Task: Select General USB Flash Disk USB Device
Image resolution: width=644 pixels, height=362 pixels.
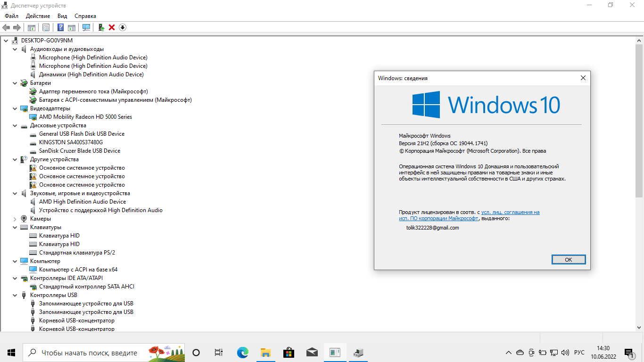Action: 82,134
